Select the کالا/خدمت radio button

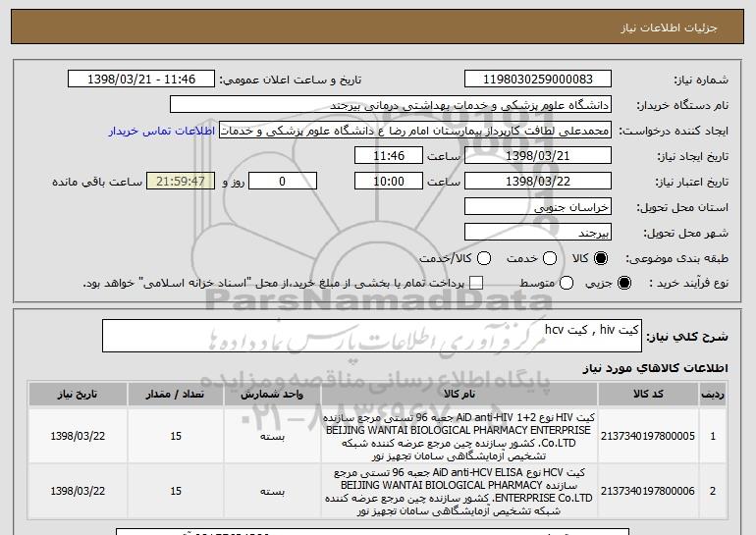pyautogui.click(x=484, y=258)
